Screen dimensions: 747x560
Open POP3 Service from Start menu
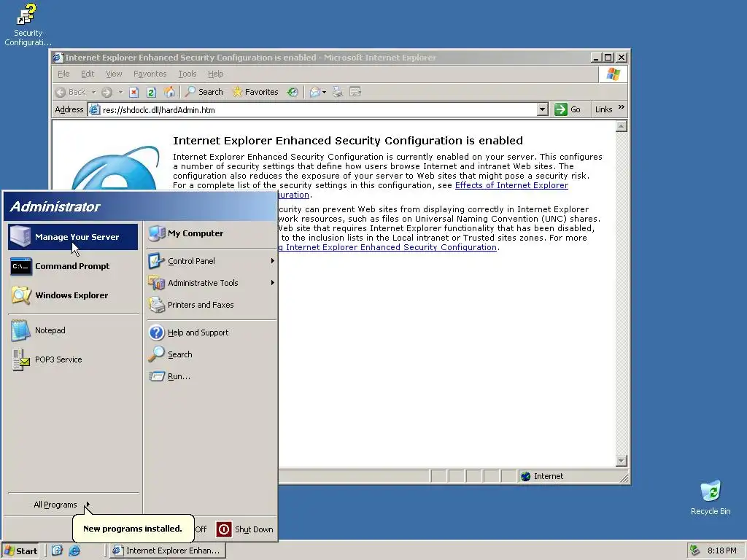[73, 359]
